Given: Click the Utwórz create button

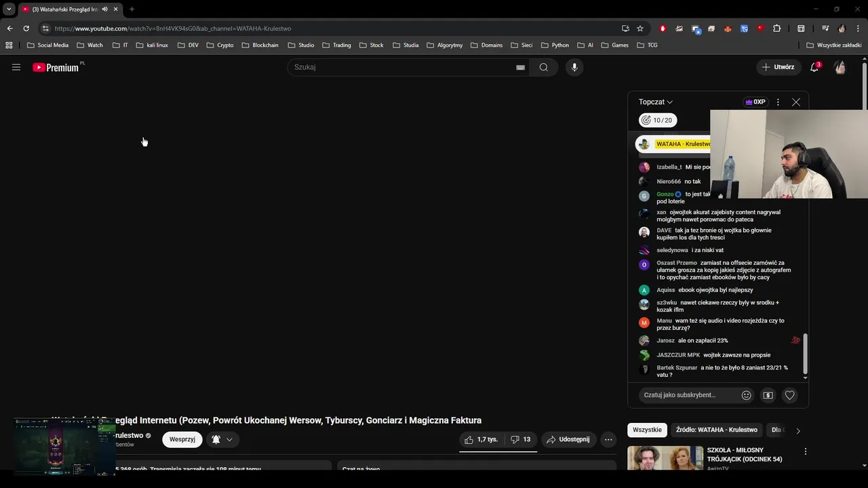Looking at the screenshot, I should 778,67.
